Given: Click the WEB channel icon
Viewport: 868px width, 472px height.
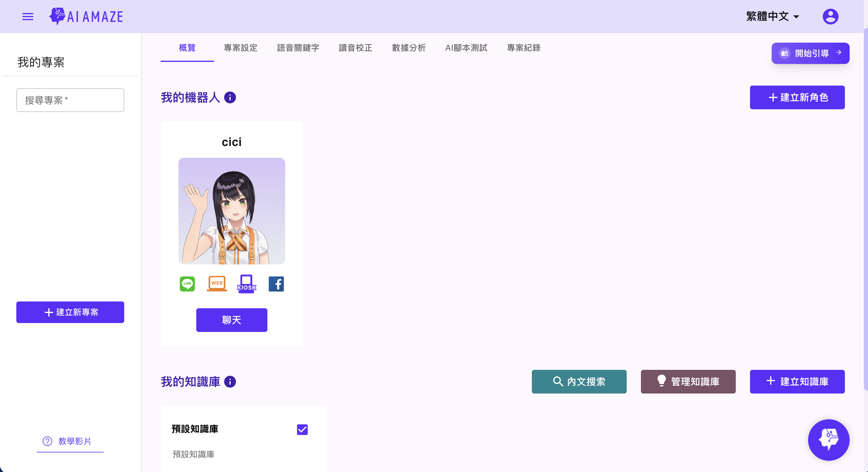Looking at the screenshot, I should pos(217,284).
